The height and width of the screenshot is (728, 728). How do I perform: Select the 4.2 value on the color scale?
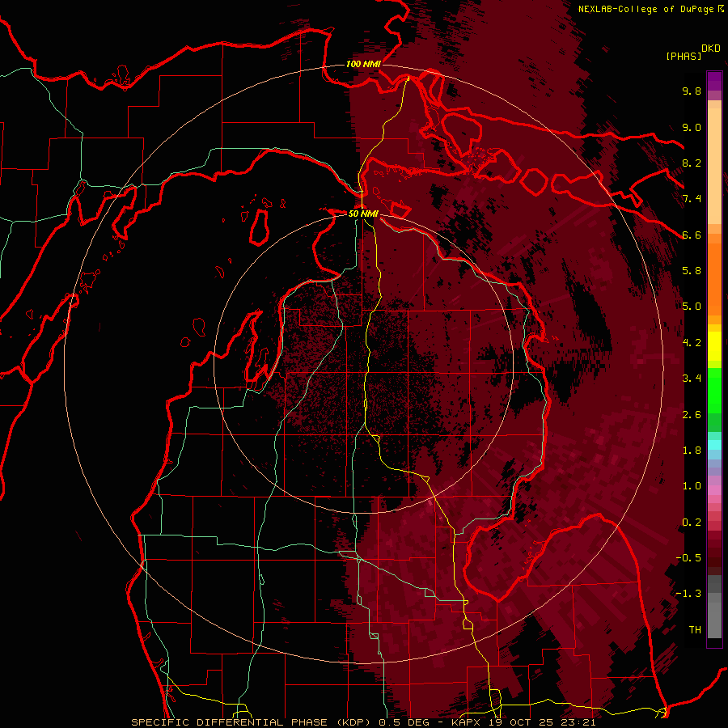coord(692,343)
